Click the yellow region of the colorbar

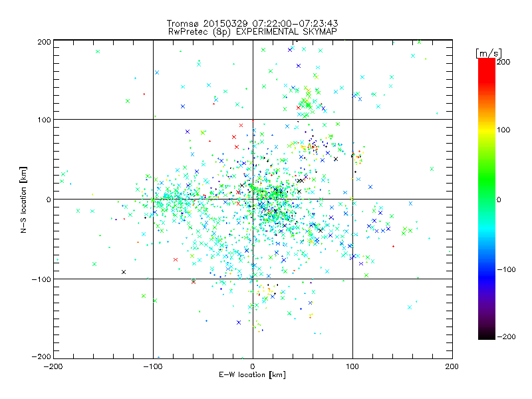(487, 130)
